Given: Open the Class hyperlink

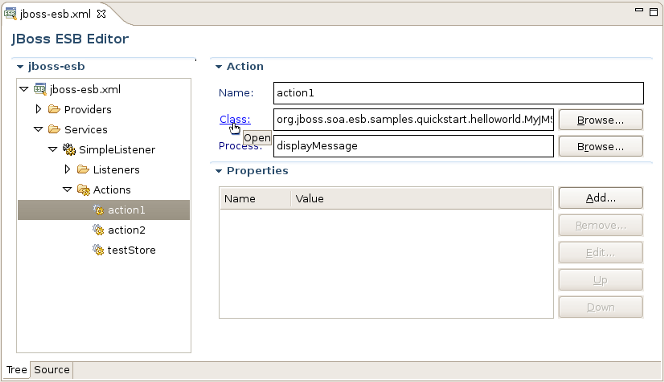Looking at the screenshot, I should click(x=235, y=119).
